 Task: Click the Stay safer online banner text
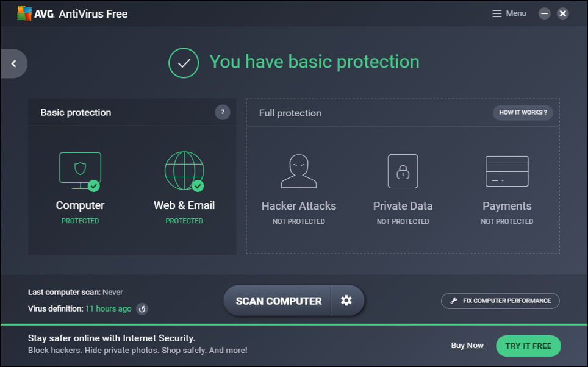click(x=112, y=338)
